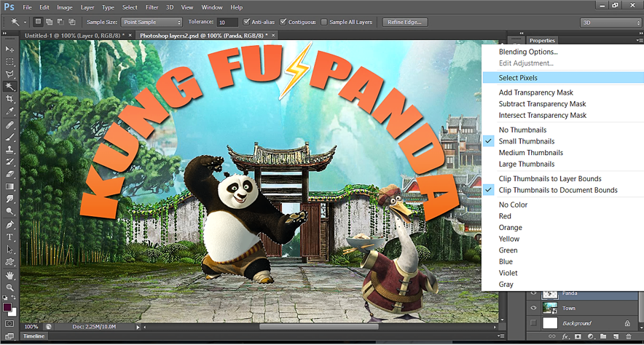
Task: Select the Zoom tool
Action: click(x=9, y=287)
